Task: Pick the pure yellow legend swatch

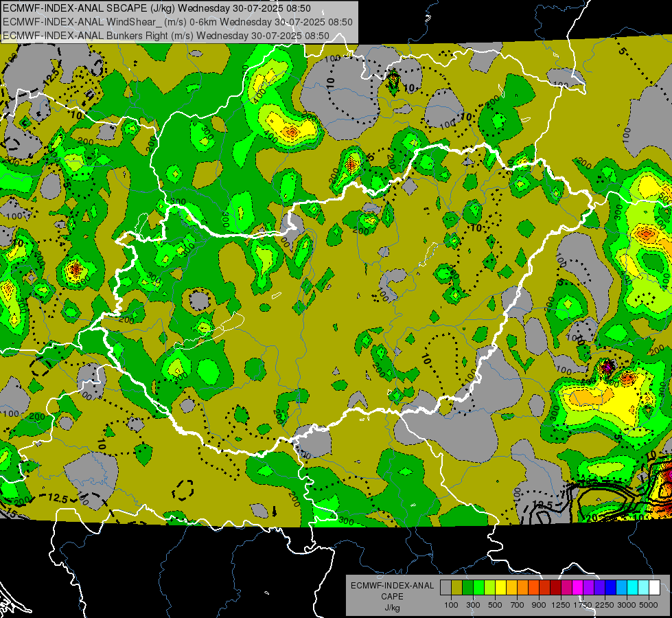Action: coord(500,588)
